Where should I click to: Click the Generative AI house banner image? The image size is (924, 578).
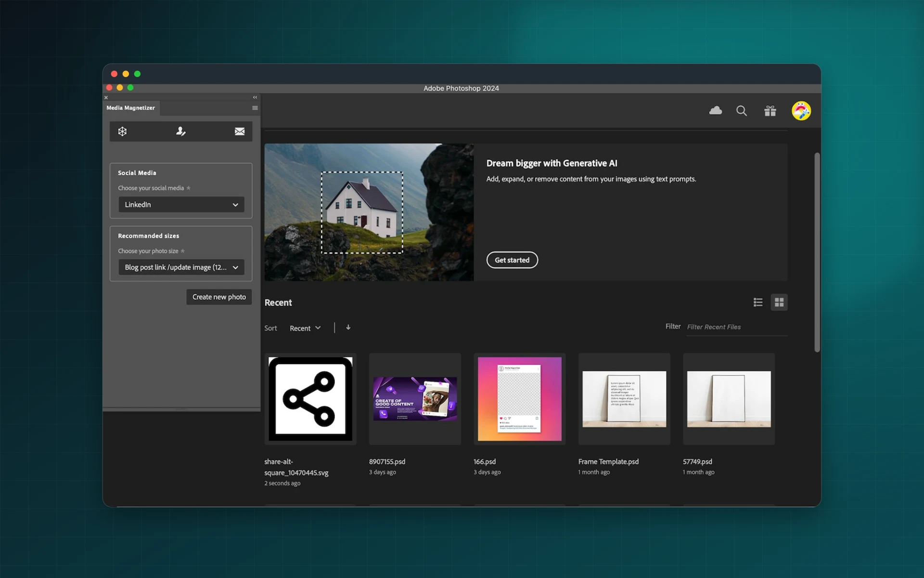(369, 212)
